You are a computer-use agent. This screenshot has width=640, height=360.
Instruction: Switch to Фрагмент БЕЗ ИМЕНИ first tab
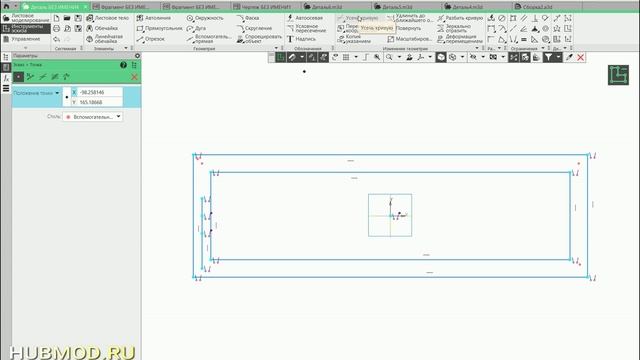[x=125, y=7]
